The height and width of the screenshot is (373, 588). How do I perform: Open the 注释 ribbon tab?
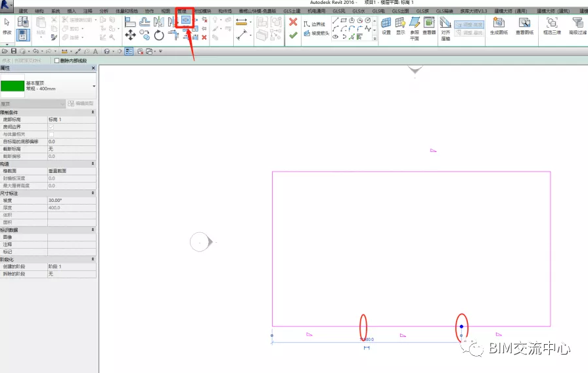click(x=88, y=11)
